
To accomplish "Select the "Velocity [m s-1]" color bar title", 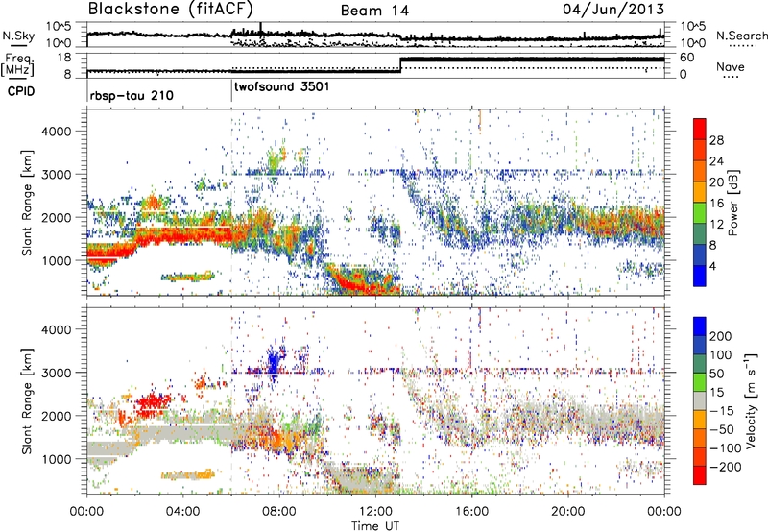I will click(750, 400).
